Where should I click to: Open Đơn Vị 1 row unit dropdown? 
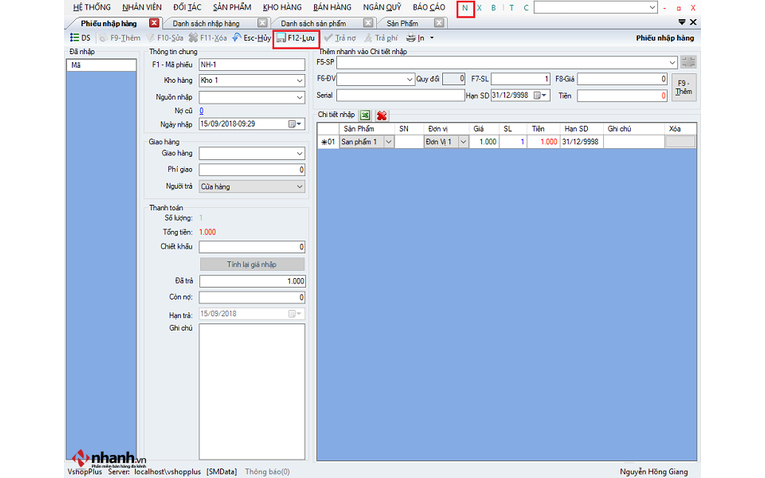coord(463,142)
